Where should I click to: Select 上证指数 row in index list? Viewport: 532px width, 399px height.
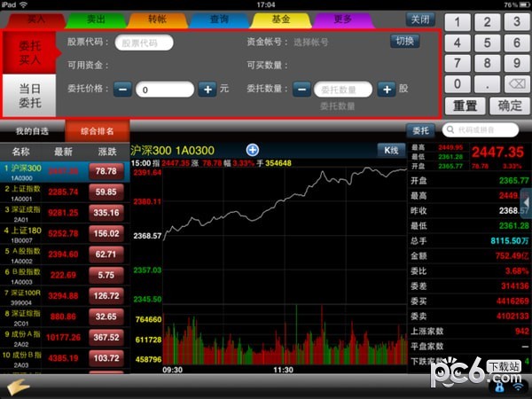point(65,192)
